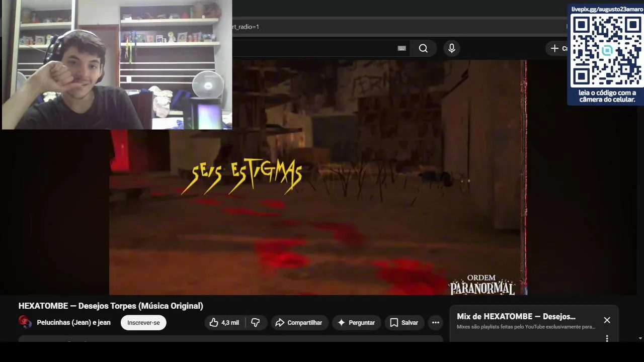644x362 pixels.
Task: Save video with Salvar button
Action: click(x=404, y=323)
